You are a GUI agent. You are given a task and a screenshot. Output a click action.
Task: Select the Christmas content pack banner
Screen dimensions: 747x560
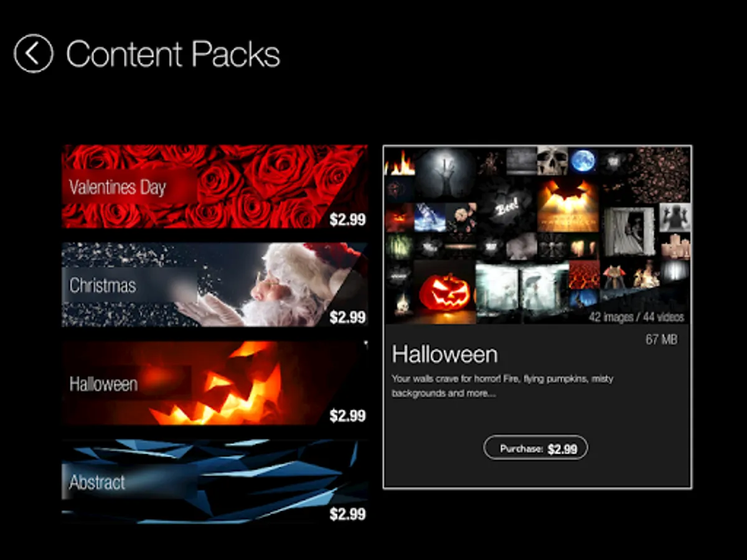click(215, 285)
